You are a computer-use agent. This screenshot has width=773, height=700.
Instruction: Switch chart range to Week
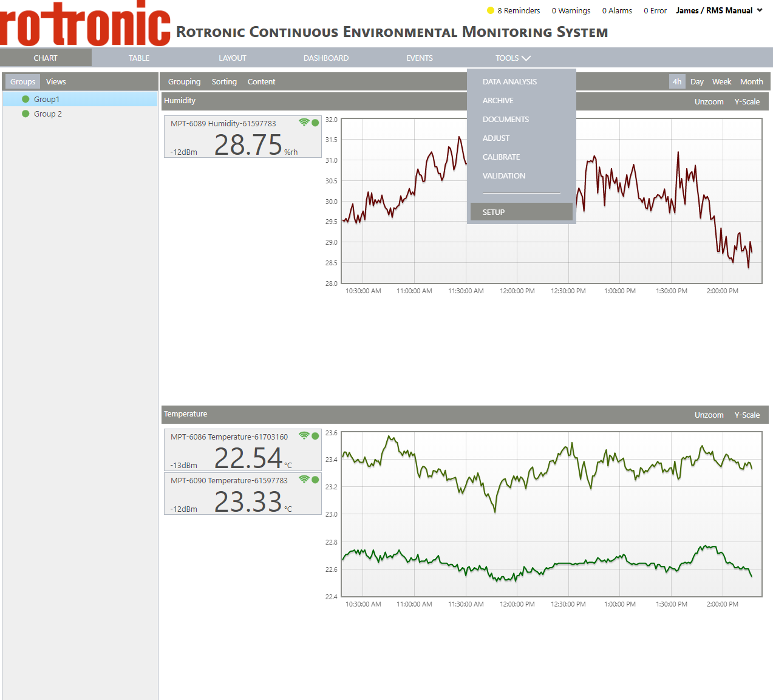tap(721, 81)
